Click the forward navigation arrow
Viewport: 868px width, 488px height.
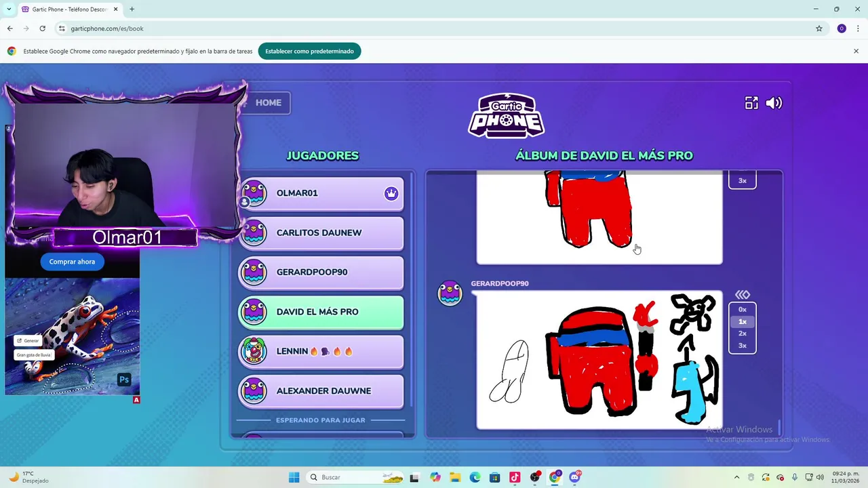tap(26, 28)
